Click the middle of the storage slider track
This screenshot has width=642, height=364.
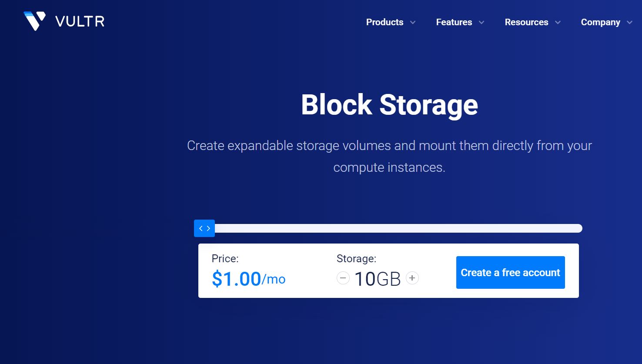coord(398,228)
